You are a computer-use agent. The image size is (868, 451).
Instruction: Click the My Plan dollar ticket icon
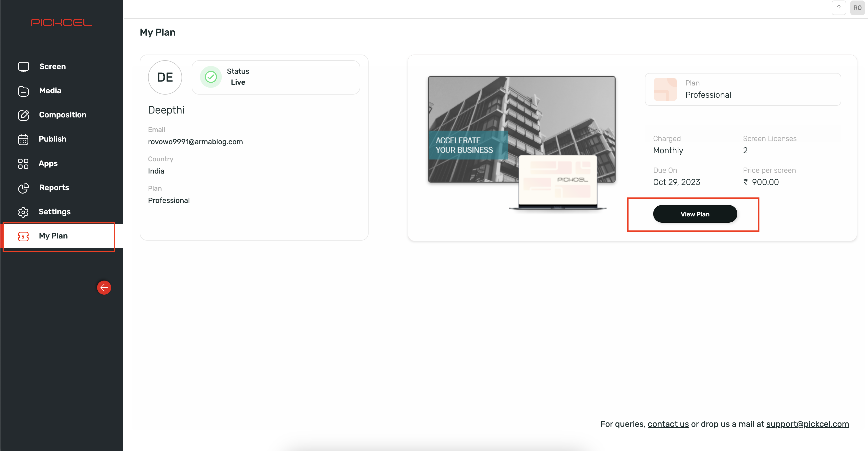click(23, 236)
